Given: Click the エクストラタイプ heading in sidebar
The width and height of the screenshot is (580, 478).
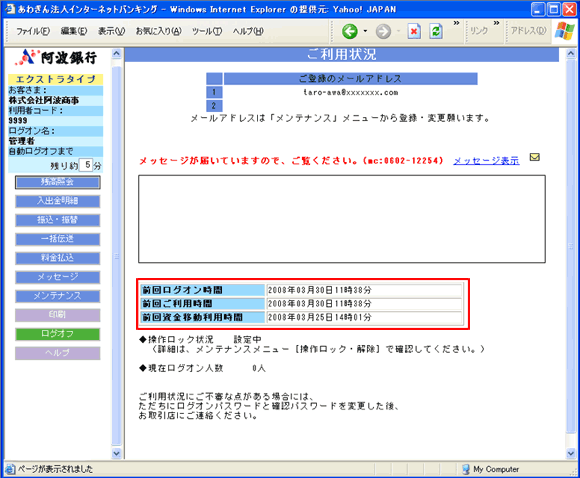Looking at the screenshot, I should pos(55,79).
